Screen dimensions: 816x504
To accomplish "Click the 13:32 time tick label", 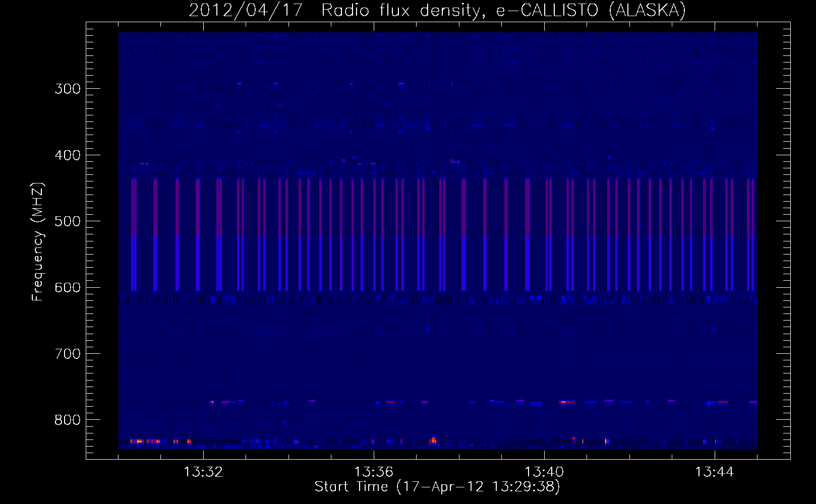I will pyautogui.click(x=203, y=472).
